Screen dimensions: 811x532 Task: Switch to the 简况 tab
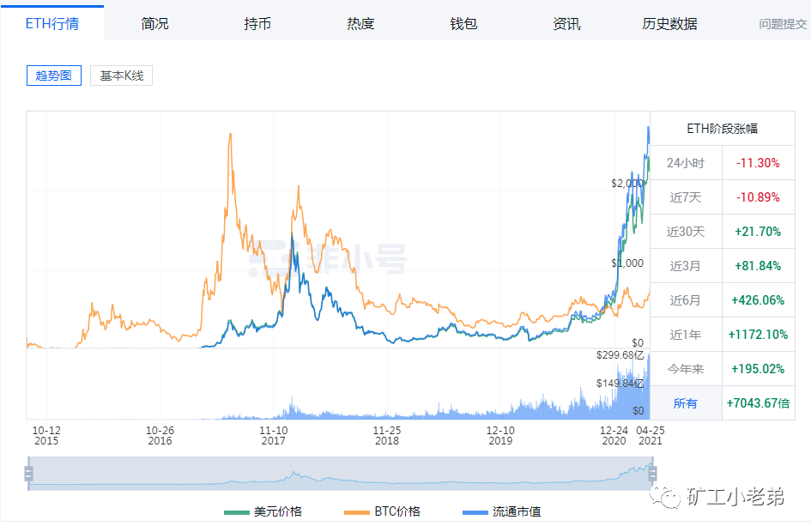pyautogui.click(x=154, y=24)
